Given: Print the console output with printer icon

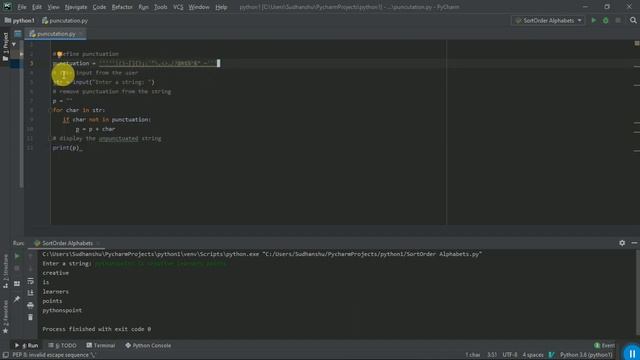Looking at the screenshot, I should [31, 305].
